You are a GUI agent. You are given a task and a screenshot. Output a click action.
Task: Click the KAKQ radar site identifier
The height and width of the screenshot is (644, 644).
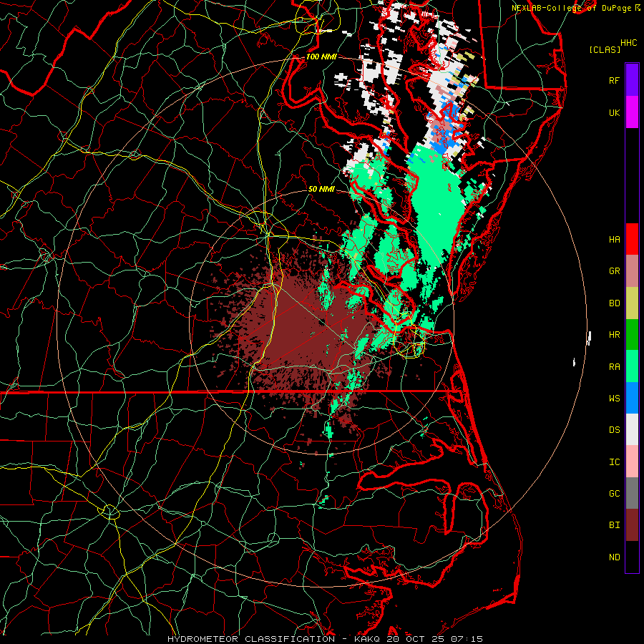pyautogui.click(x=367, y=639)
